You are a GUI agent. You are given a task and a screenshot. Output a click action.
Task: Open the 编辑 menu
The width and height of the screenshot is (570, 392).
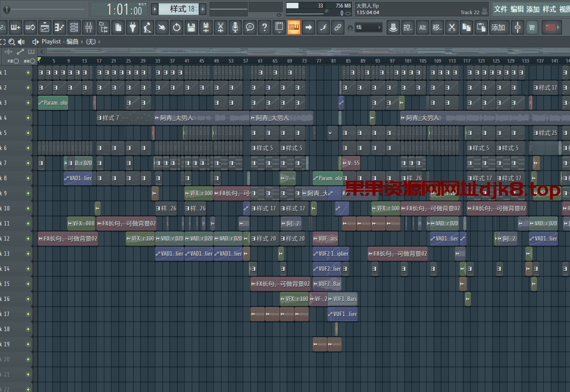517,9
